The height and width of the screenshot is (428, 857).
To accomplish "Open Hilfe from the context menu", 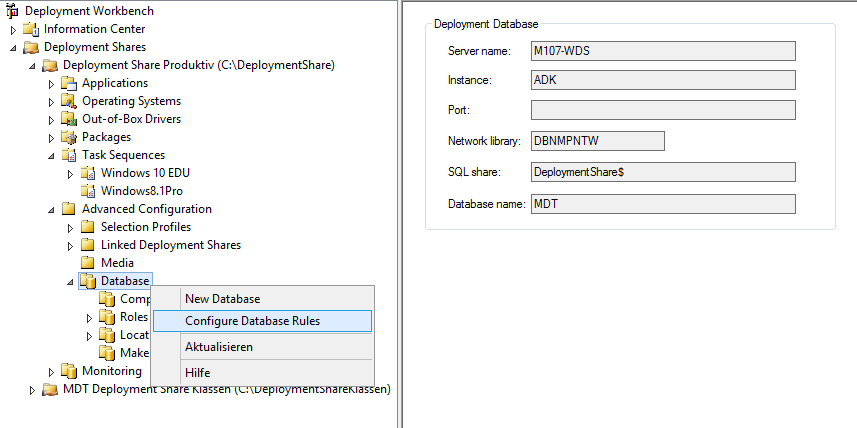I will coord(197,373).
